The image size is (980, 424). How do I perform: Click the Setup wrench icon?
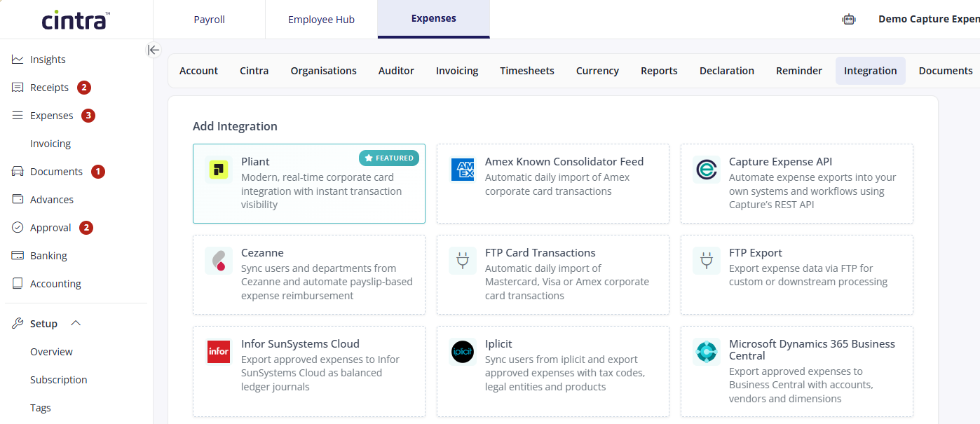[x=18, y=324]
